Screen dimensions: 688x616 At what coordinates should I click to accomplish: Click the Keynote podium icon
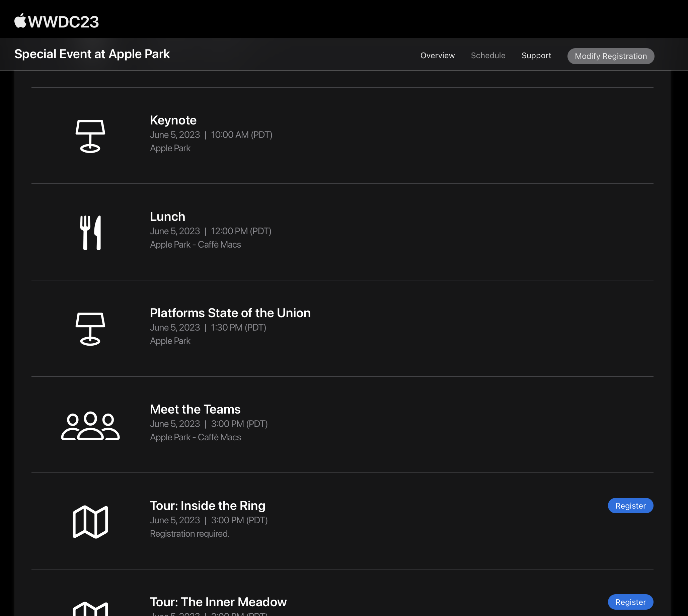point(90,136)
